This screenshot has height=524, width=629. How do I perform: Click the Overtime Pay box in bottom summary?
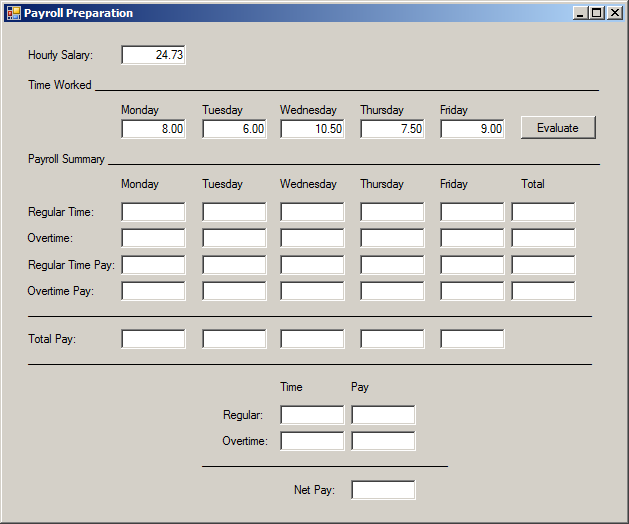coord(383,441)
